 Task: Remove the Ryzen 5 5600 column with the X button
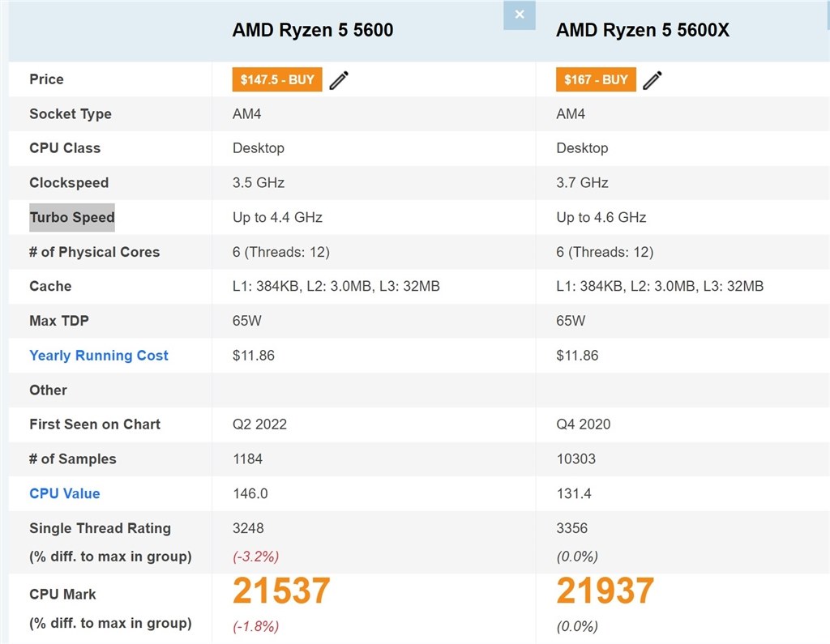pos(520,15)
